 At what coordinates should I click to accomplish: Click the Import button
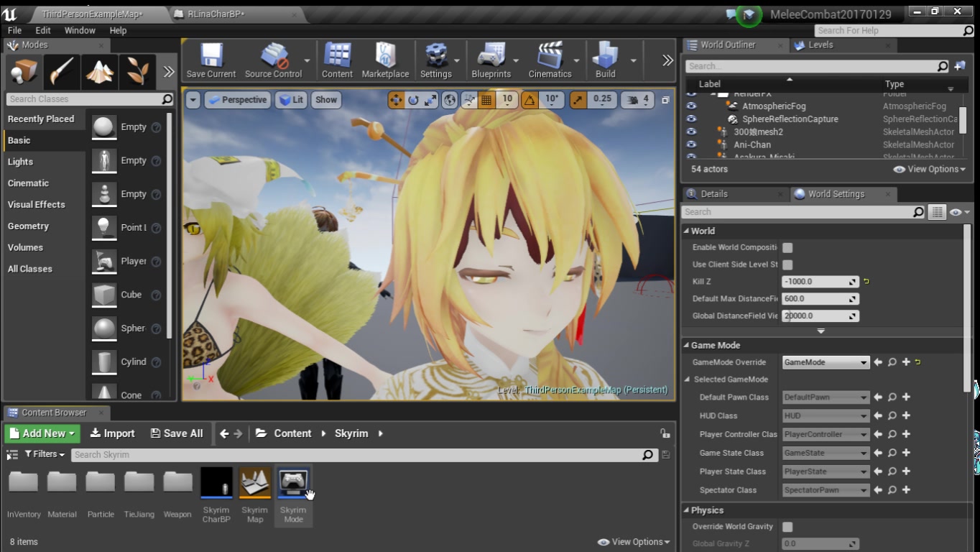click(112, 433)
